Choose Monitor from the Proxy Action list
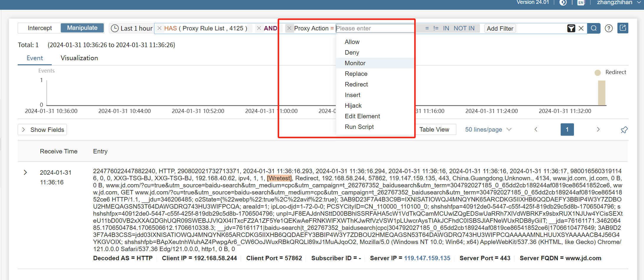 click(355, 63)
